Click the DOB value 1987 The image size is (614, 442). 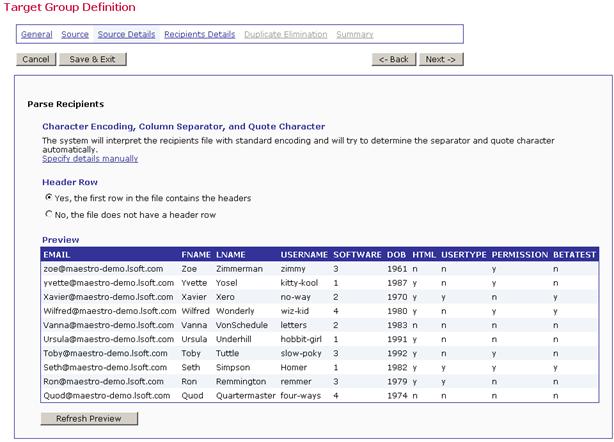[397, 283]
